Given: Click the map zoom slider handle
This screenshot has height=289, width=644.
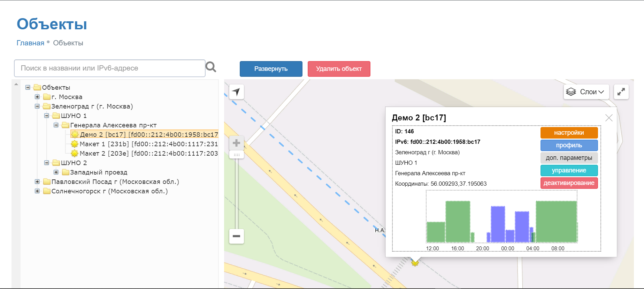Looking at the screenshot, I should coord(237,155).
